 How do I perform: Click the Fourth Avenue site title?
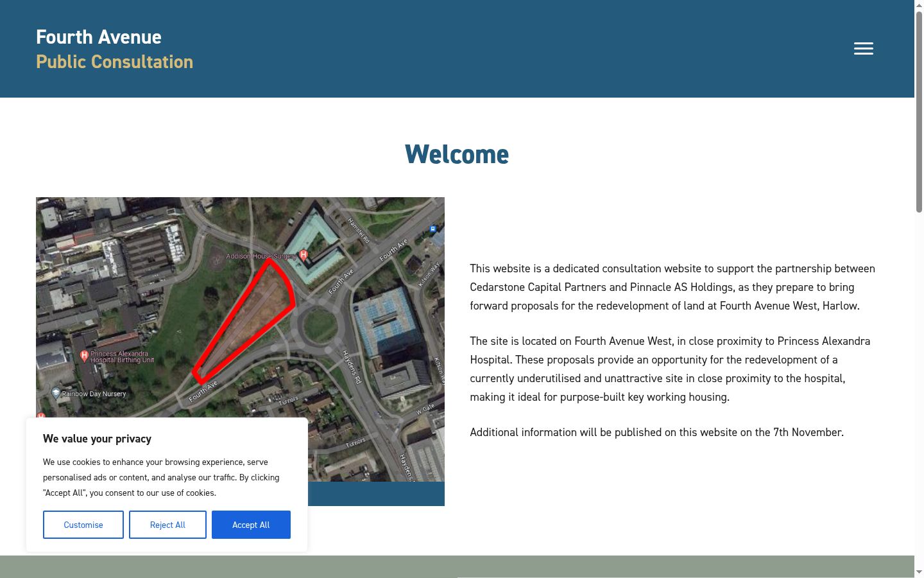(x=99, y=37)
